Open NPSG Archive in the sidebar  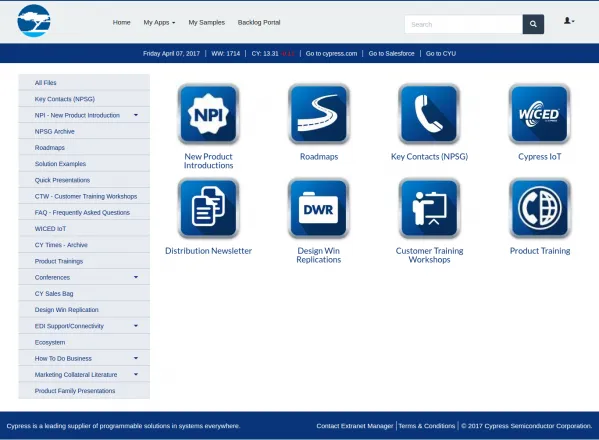coord(84,131)
